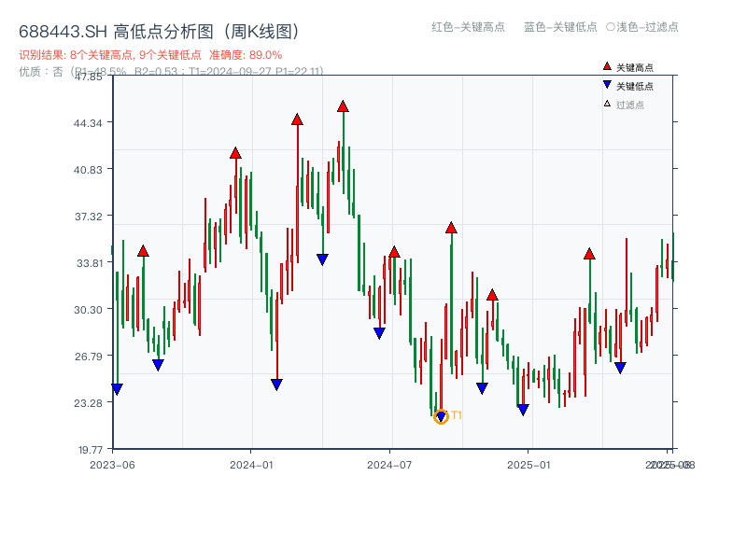
Task: Click the 2024-07 axis date label
Action: click(389, 463)
